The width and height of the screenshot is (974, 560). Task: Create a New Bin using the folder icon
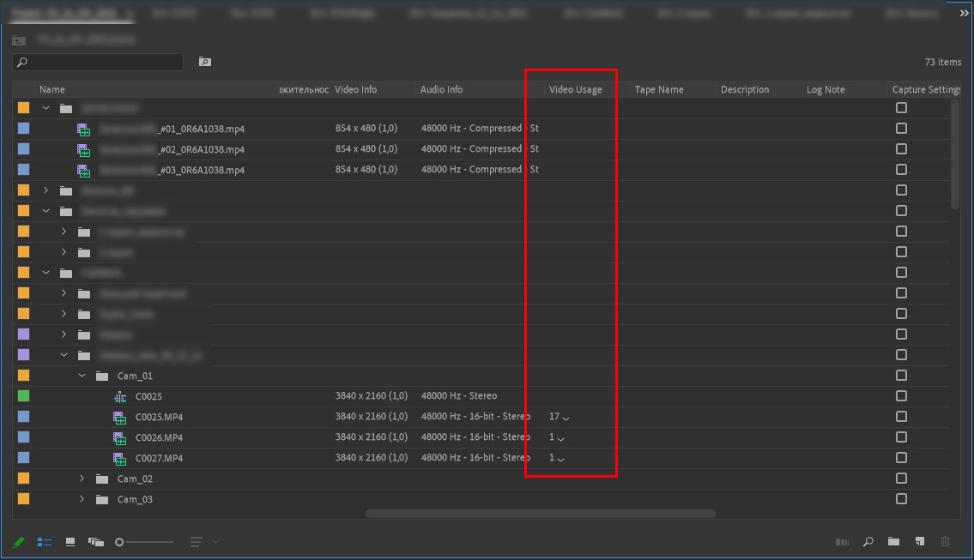(893, 542)
